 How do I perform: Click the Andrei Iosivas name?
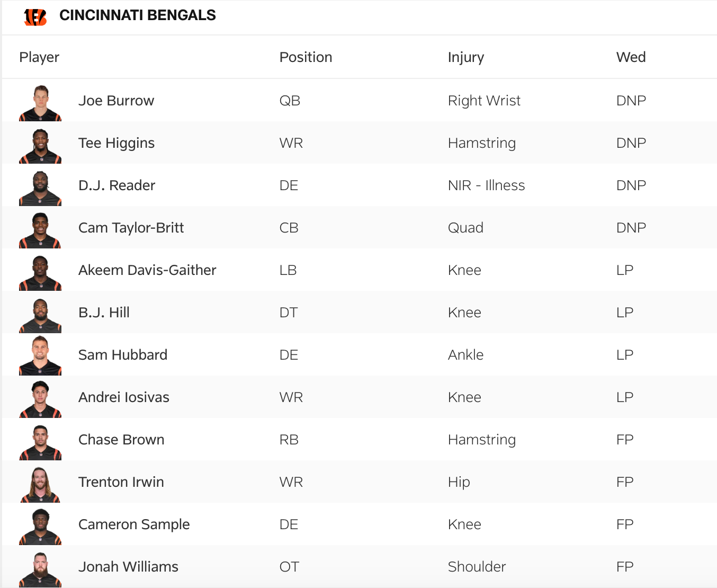(124, 397)
